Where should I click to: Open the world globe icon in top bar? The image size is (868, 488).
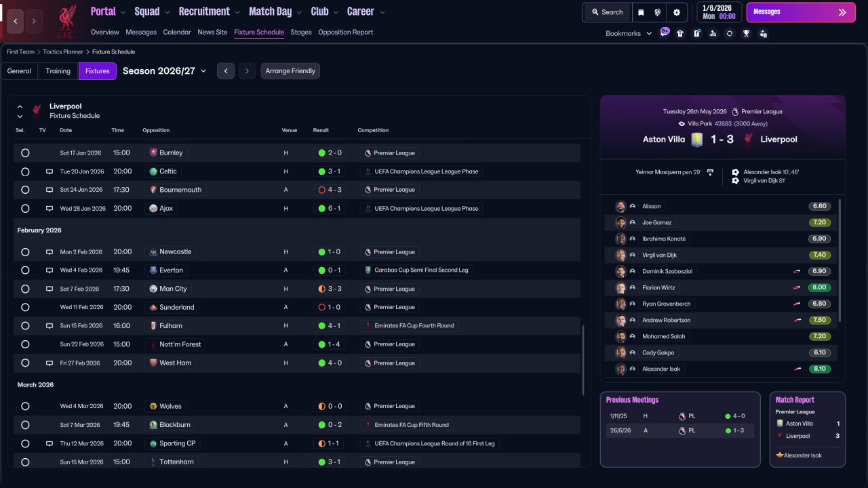[658, 12]
